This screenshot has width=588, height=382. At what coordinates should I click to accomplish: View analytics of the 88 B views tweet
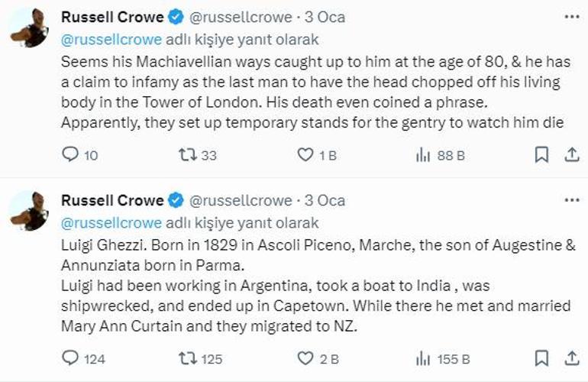click(422, 155)
